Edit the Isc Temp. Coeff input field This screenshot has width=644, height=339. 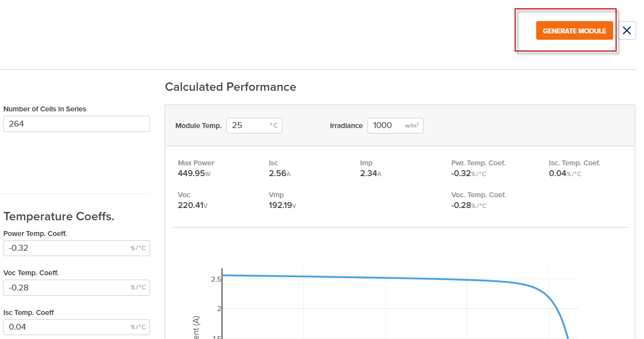(76, 327)
